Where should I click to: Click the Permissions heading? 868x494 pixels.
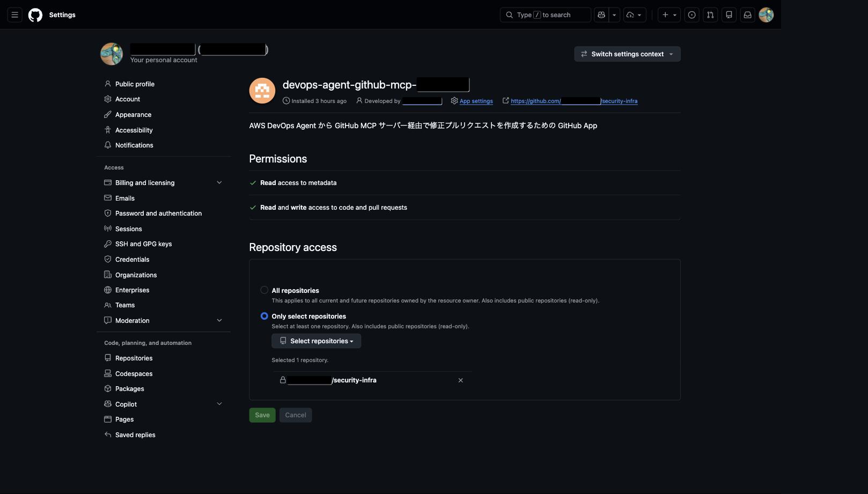point(278,159)
